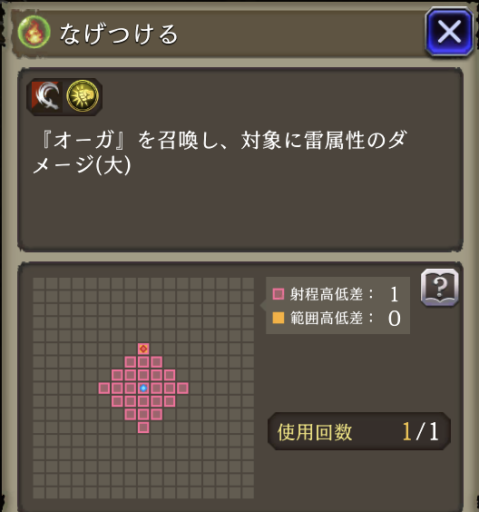
Task: Click the 使用回数 1/1 counter
Action: (359, 432)
